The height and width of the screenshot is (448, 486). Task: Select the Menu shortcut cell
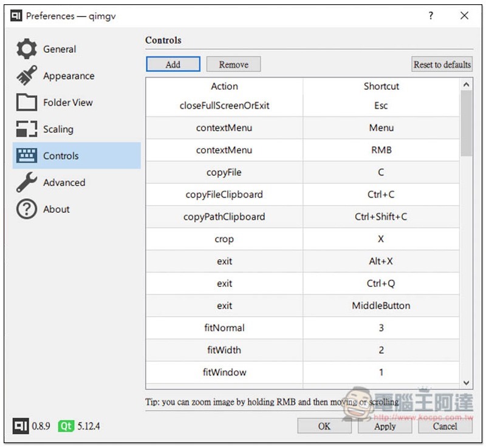[382, 128]
